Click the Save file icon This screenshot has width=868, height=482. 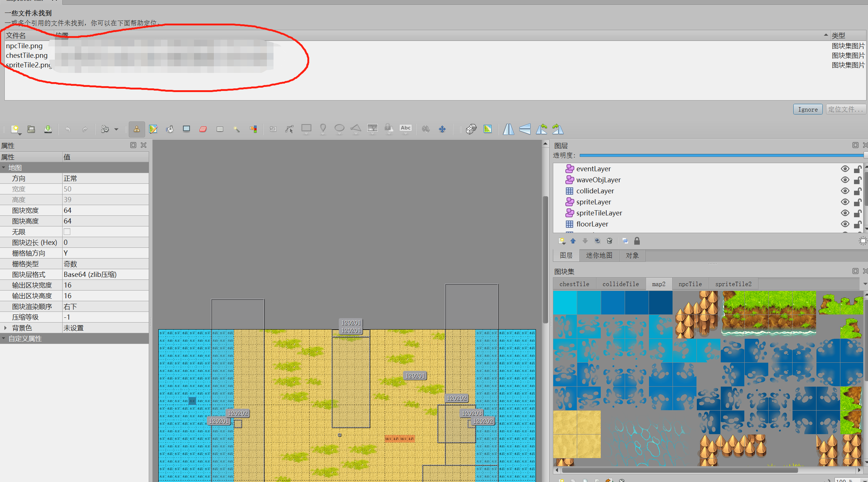pos(48,129)
